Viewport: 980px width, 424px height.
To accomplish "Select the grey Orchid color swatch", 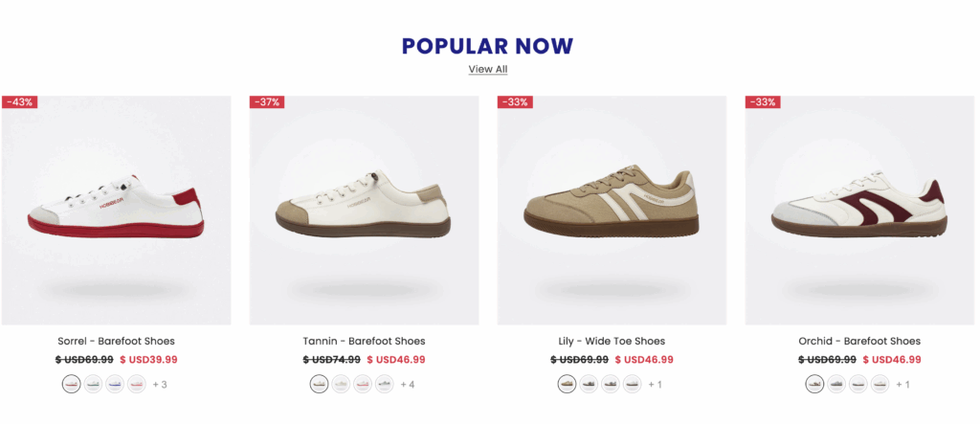I will (836, 384).
